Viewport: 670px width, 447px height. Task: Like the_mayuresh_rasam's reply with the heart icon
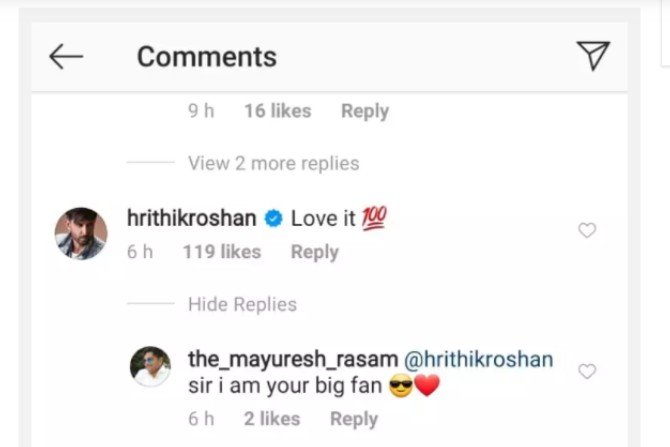pyautogui.click(x=587, y=371)
